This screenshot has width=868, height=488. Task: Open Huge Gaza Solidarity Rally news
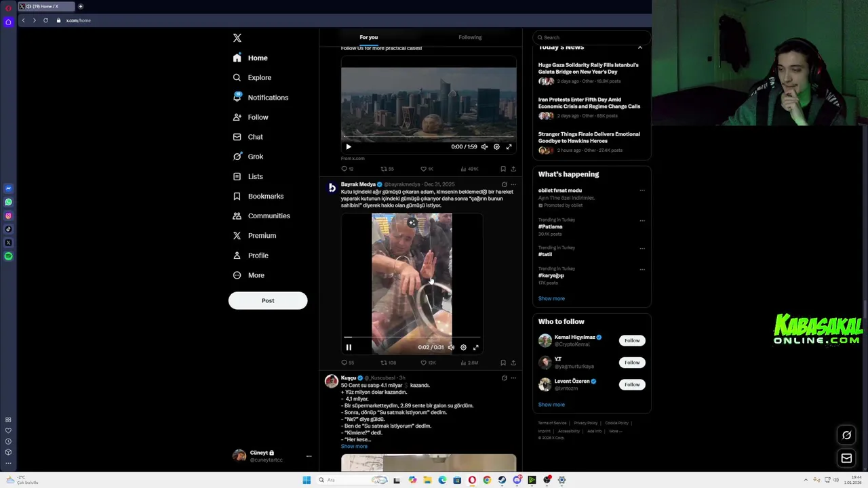pos(589,68)
